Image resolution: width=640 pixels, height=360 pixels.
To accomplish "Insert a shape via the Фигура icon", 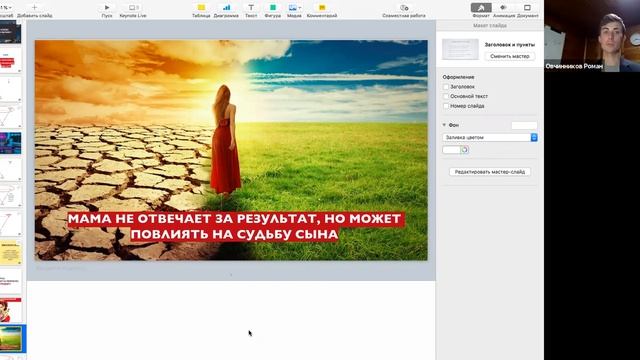I will click(273, 7).
